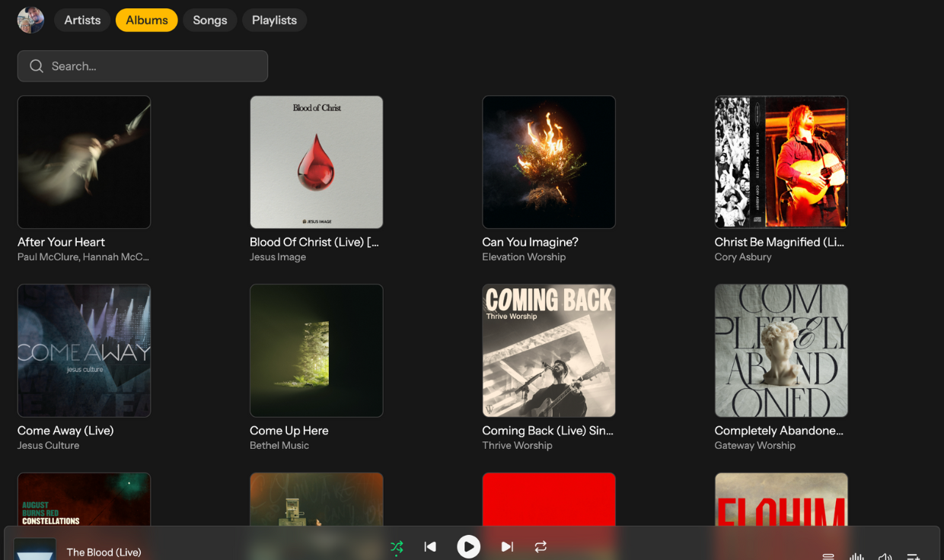Toggle repeat mode
The width and height of the screenshot is (944, 560).
541,547
